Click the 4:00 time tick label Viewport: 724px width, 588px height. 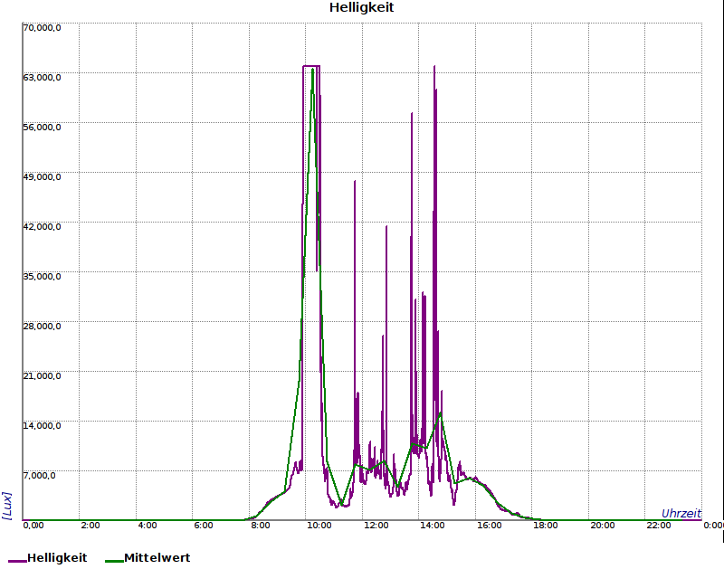(x=148, y=526)
